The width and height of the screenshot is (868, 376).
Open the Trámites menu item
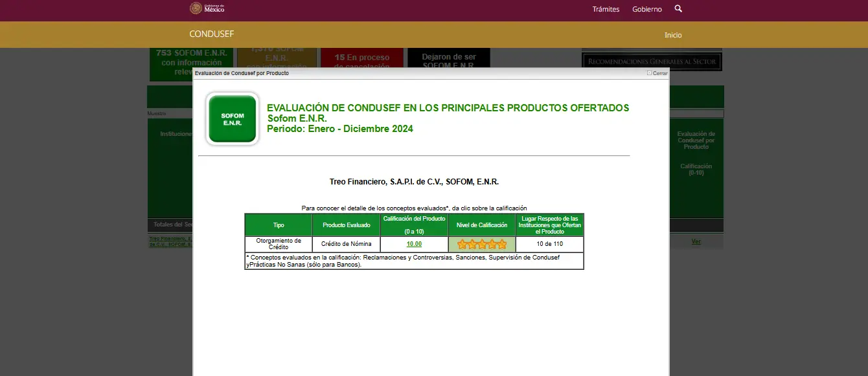606,9
